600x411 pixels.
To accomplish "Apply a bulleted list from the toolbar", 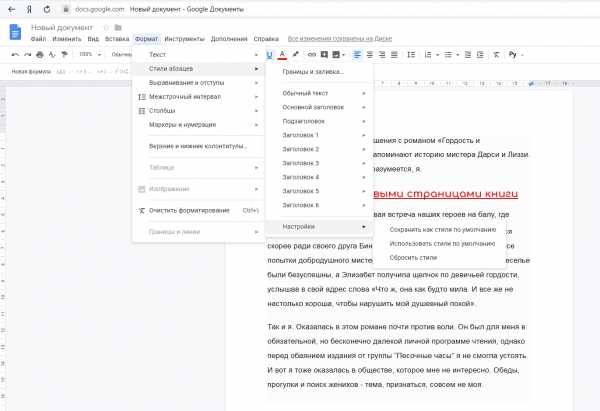I will (x=448, y=55).
